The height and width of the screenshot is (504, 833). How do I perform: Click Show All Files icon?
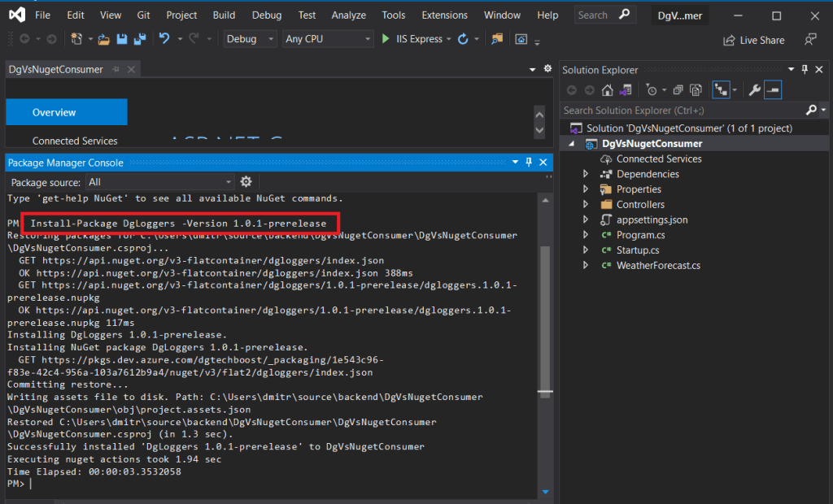point(696,90)
